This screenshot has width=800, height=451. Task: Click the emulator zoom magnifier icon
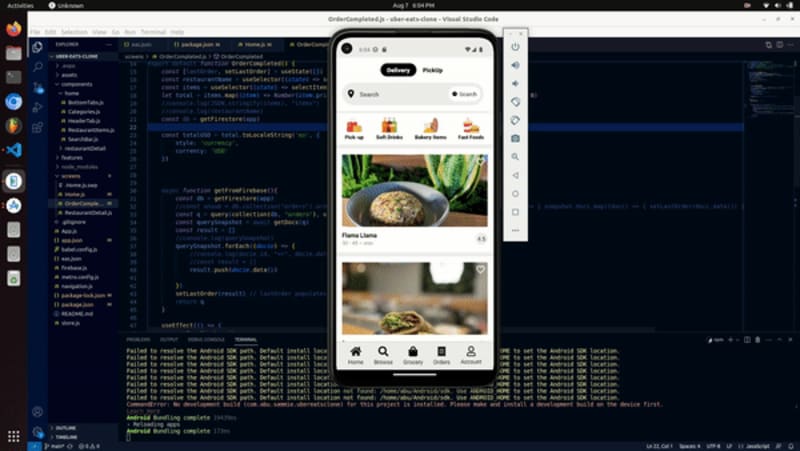pos(515,157)
